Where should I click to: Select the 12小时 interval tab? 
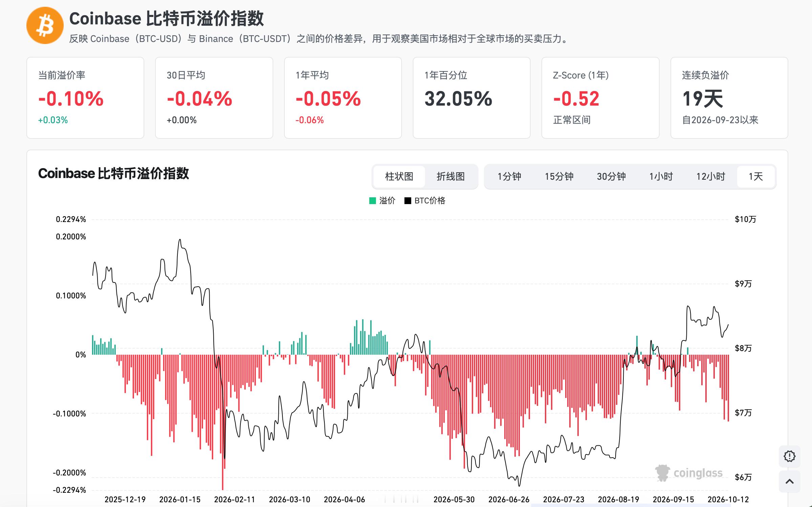point(711,176)
